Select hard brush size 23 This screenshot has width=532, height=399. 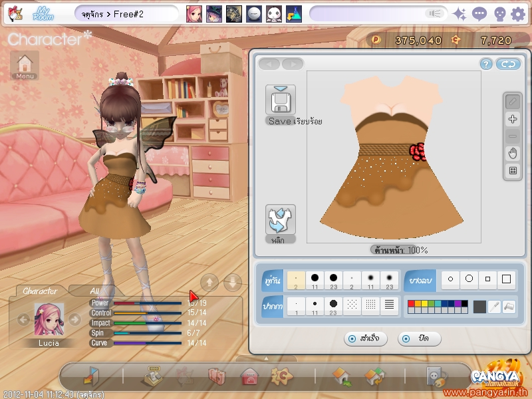(x=333, y=280)
